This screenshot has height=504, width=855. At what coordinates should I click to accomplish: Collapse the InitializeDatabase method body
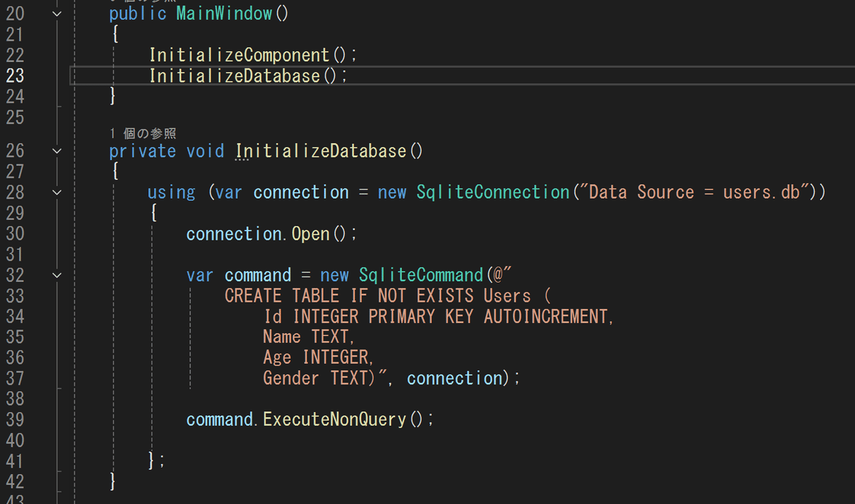pos(56,150)
